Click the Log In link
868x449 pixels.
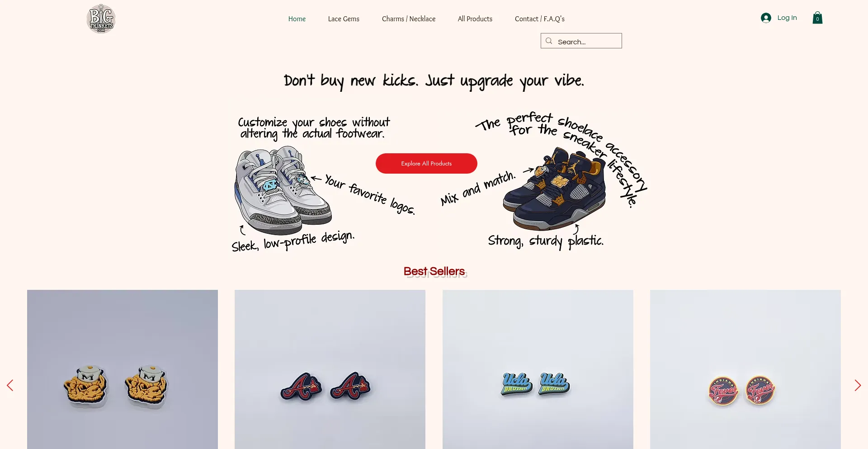[787, 18]
